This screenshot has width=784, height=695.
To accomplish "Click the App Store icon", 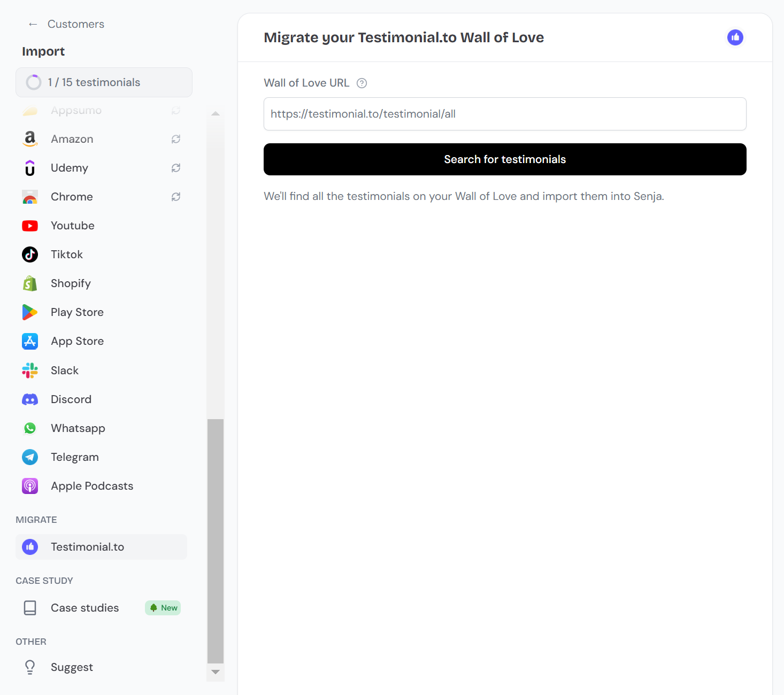I will pyautogui.click(x=30, y=341).
